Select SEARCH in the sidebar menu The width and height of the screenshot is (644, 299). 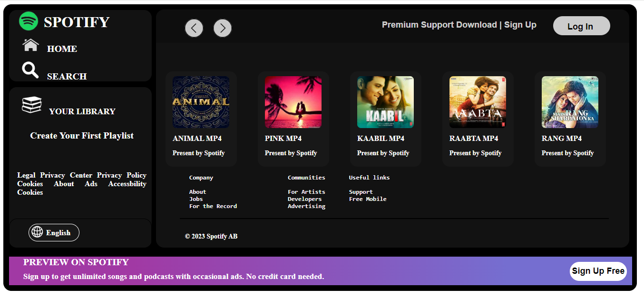pyautogui.click(x=67, y=77)
